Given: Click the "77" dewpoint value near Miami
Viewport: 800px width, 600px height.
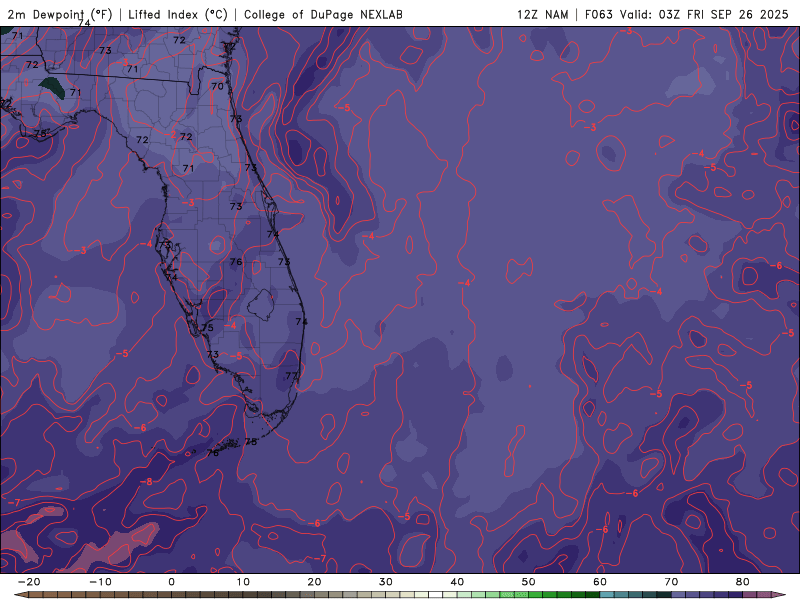Looking at the screenshot, I should coord(291,376).
